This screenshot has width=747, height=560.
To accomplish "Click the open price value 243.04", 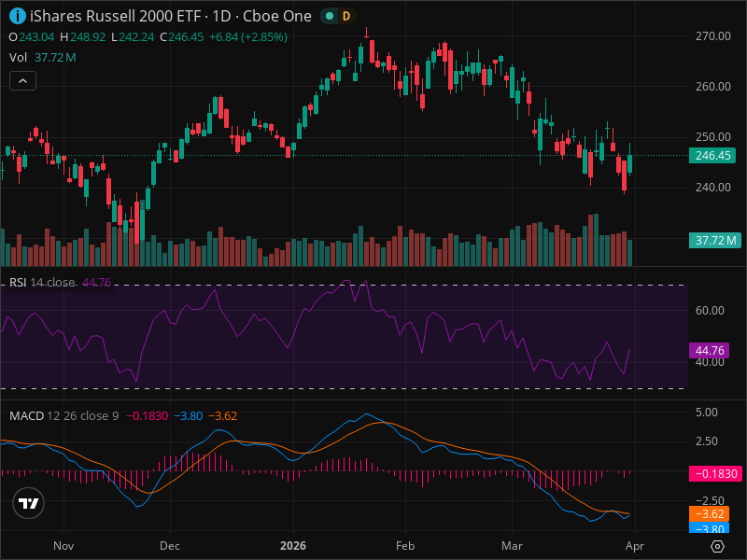I will tap(36, 37).
